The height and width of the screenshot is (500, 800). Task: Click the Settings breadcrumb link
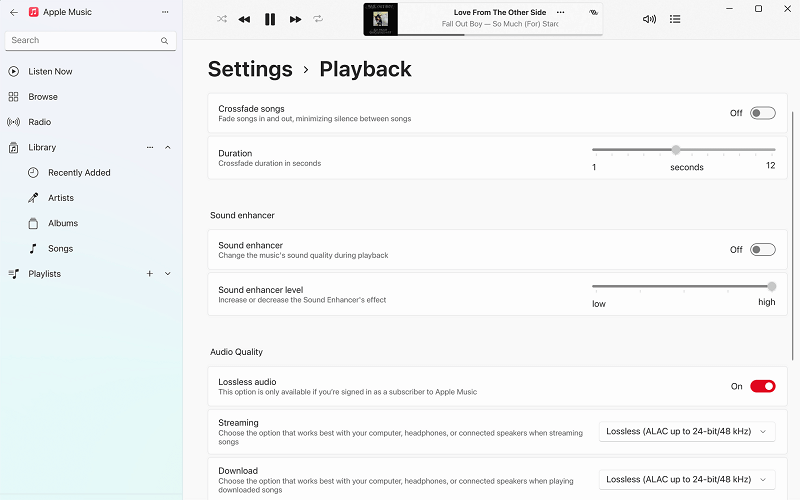250,69
